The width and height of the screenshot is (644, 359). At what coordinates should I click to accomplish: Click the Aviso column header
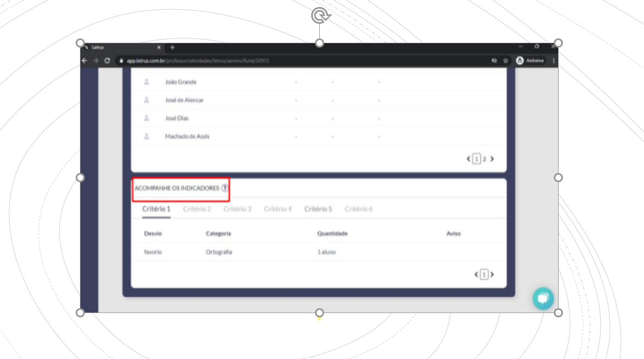pos(453,234)
